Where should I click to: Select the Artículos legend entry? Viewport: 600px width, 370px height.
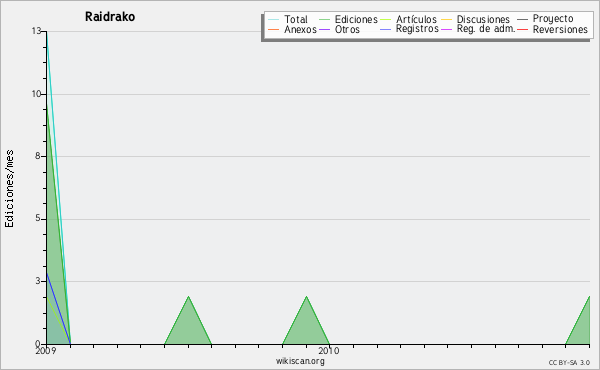tap(416, 19)
